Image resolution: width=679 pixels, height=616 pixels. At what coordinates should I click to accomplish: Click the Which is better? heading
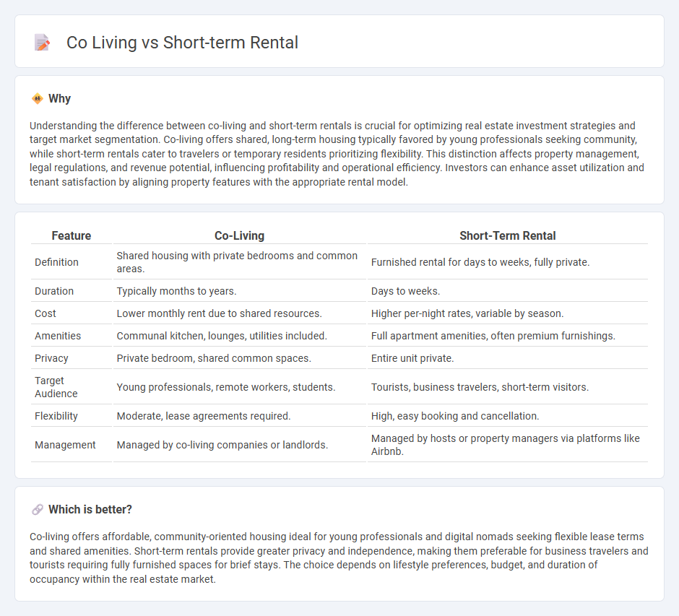click(90, 510)
